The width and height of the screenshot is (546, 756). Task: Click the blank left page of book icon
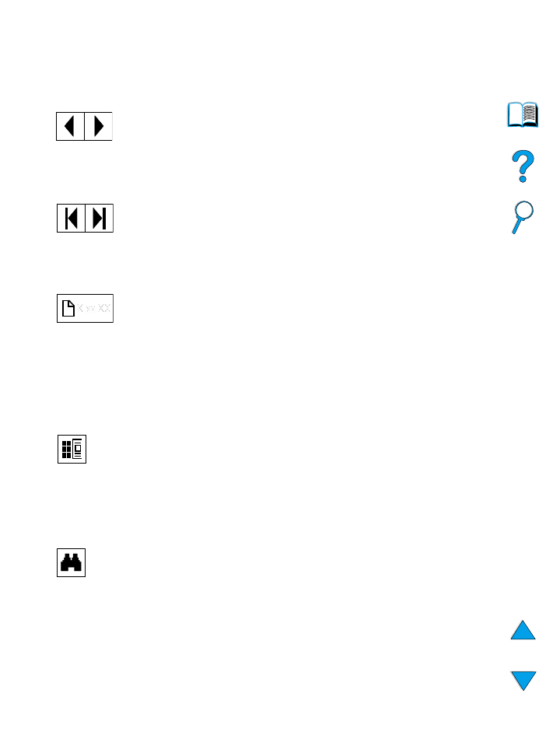516,115
